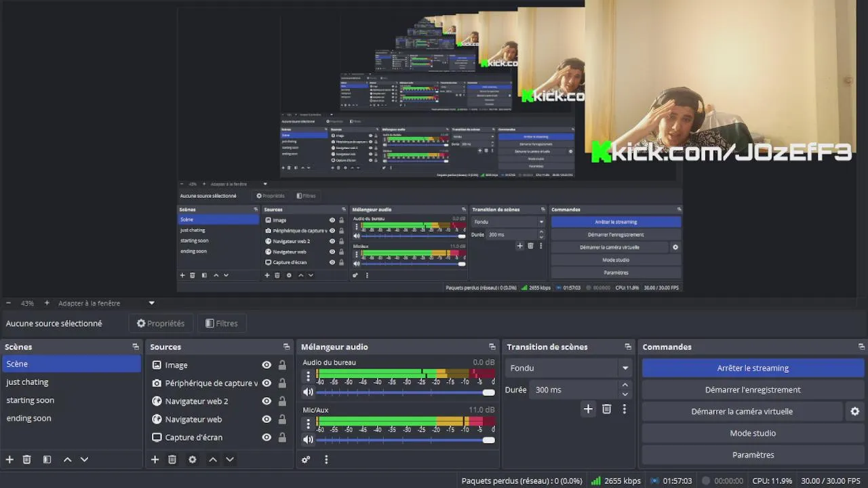Toggle eye icon for Navigateur web
Image resolution: width=868 pixels, height=488 pixels.
(x=267, y=419)
